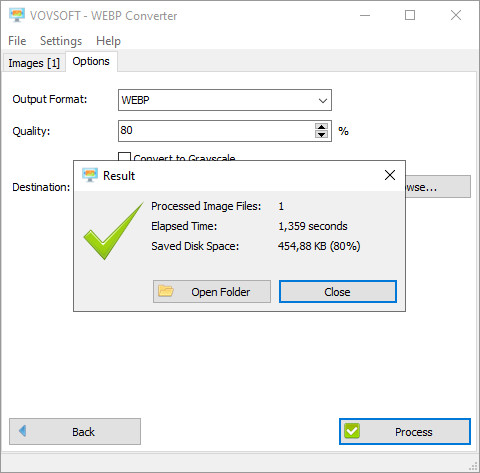
Task: Click the "Saved Disk Space:" label
Action: [195, 246]
